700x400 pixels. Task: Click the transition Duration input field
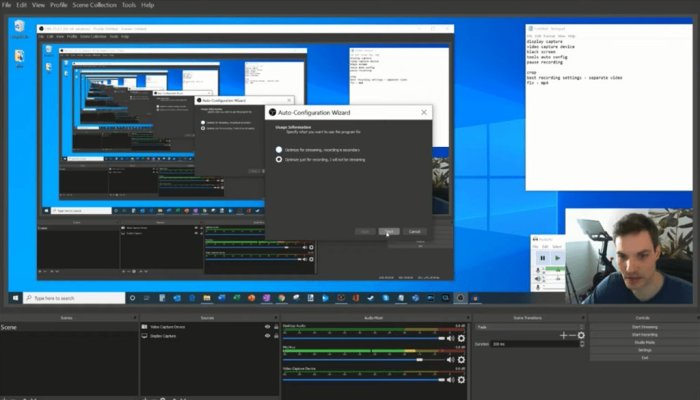click(535, 344)
